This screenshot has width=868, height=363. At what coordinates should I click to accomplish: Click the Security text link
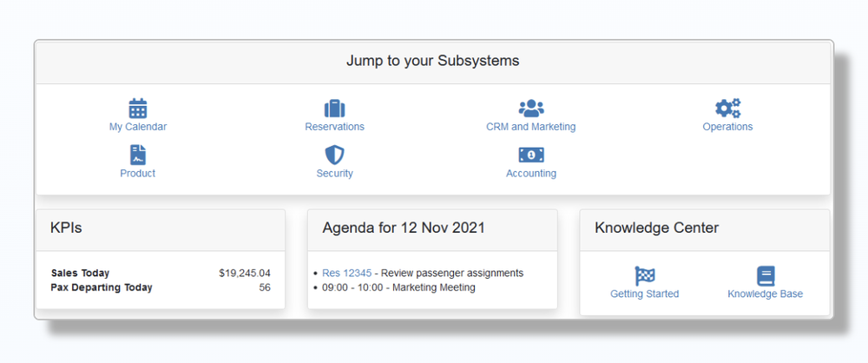[335, 174]
